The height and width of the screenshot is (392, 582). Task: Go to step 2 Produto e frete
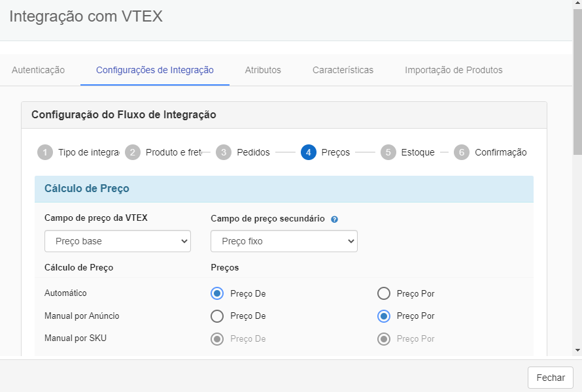point(163,152)
